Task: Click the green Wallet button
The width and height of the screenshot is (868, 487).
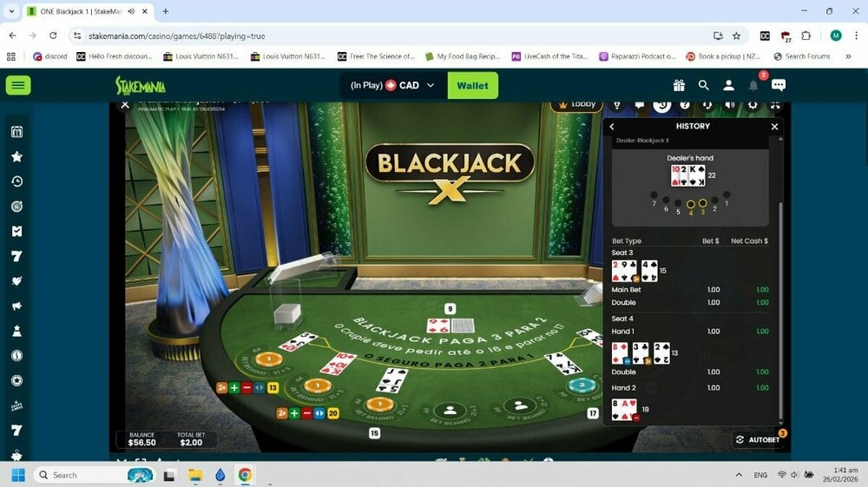Action: 472,85
